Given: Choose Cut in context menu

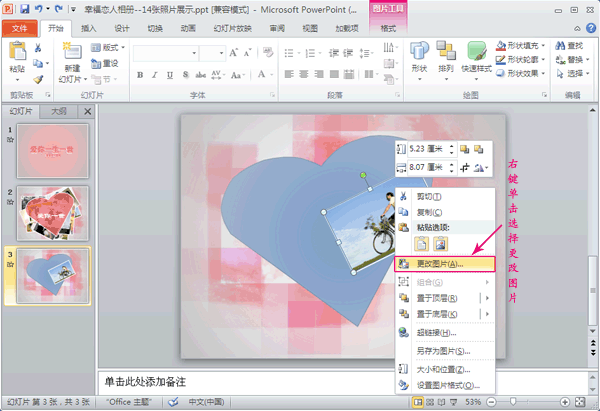Looking at the screenshot, I should tap(445, 197).
